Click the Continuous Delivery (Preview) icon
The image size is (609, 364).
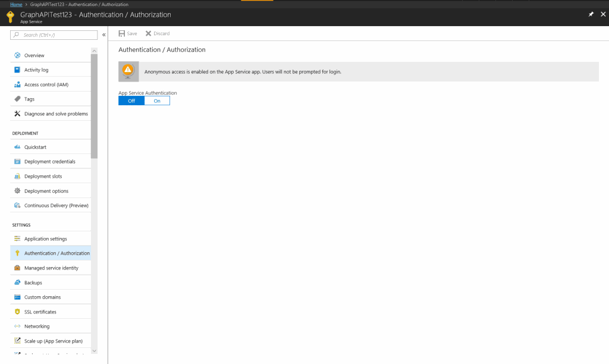click(17, 206)
